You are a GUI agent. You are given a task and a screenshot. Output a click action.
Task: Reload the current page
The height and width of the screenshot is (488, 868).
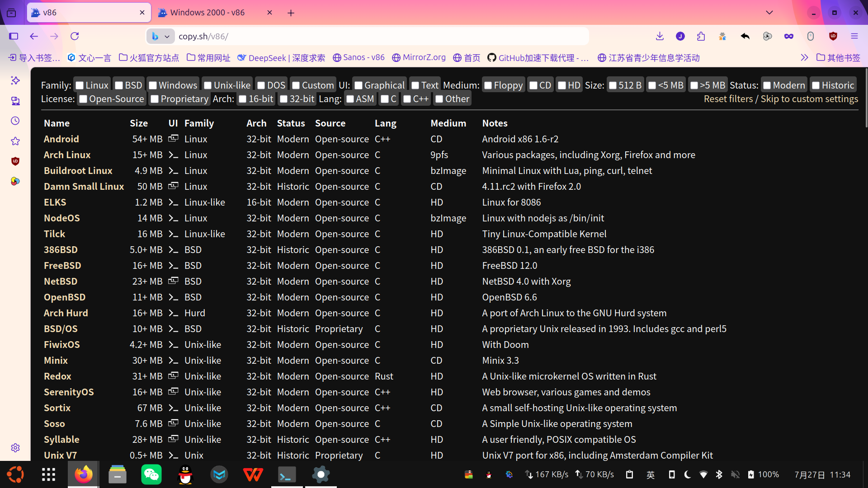pos(75,36)
